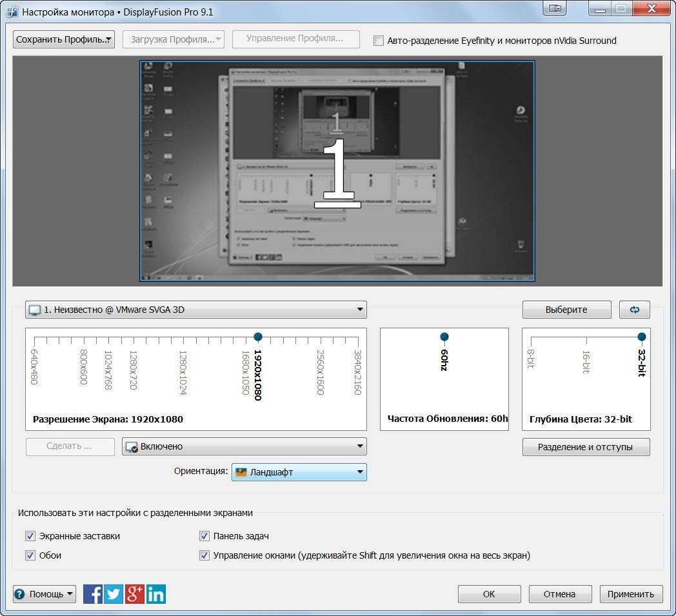Expand monitor selector VMware SVGA 3D
Viewport: 676px width, 616px height.
(x=195, y=310)
